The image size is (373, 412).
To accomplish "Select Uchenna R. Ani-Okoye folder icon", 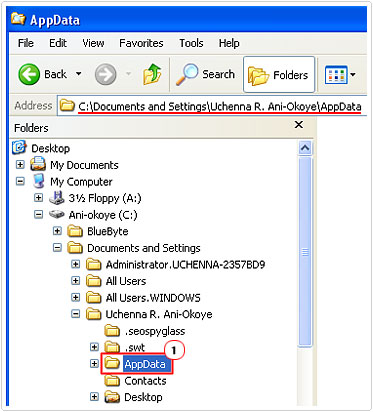I will (94, 314).
